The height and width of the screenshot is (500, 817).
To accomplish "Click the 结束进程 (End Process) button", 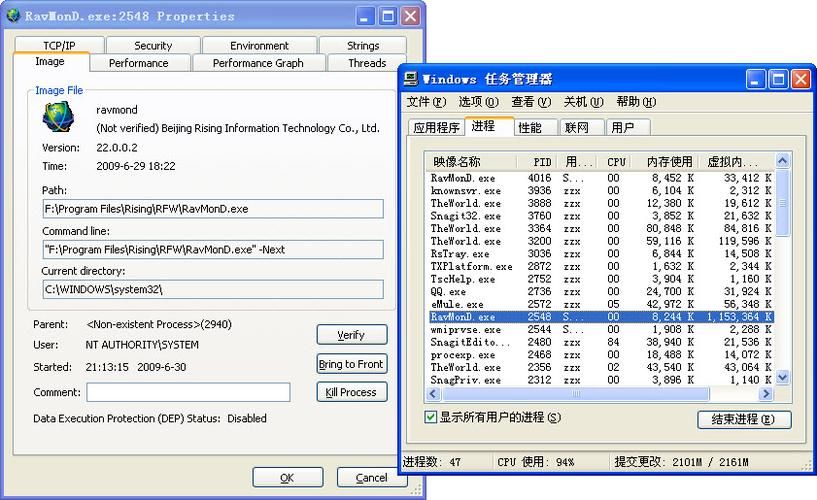I will pyautogui.click(x=744, y=419).
